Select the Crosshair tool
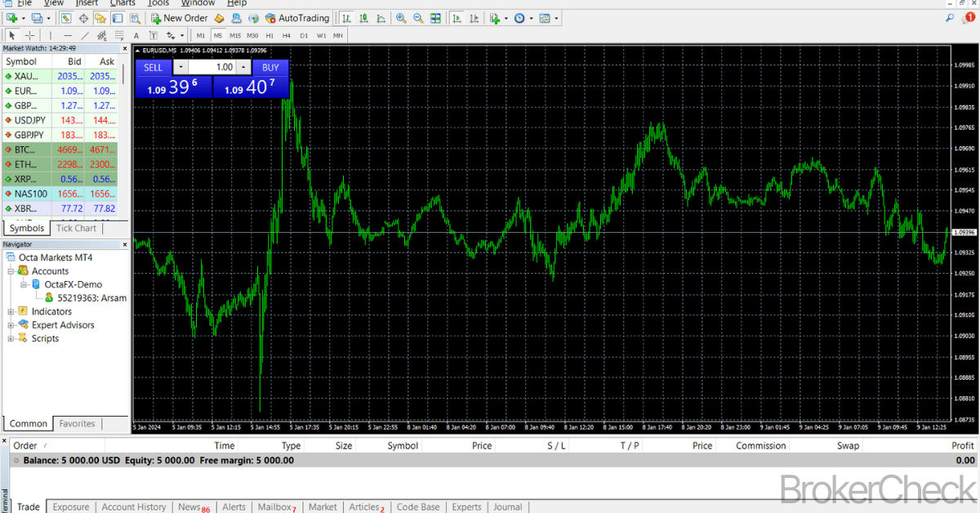Viewport: 980px width, 513px height. [29, 35]
